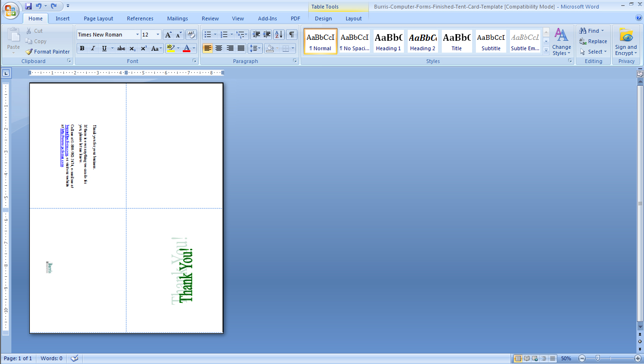The image size is (644, 364).
Task: Click the zoom slider handle
Action: [598, 358]
